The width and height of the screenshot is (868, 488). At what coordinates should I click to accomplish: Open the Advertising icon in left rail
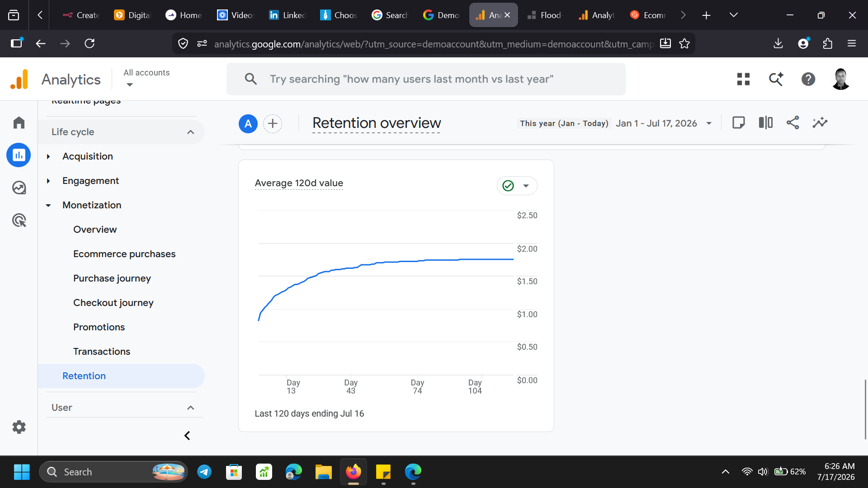[19, 220]
